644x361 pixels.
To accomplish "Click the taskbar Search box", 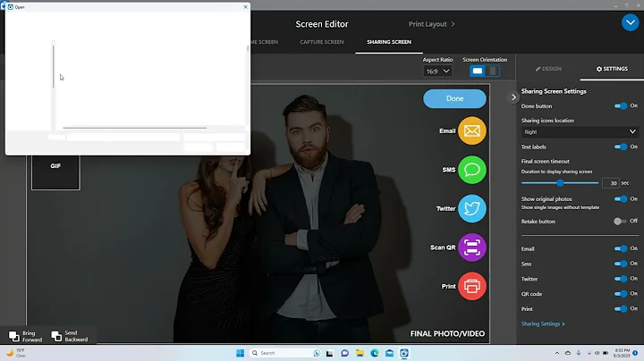I will (285, 353).
